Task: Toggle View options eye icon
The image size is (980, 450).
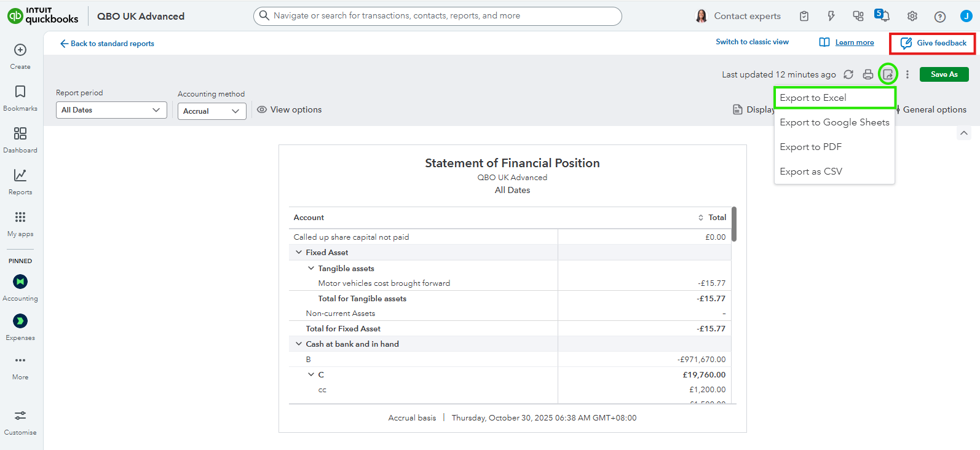Action: 262,109
